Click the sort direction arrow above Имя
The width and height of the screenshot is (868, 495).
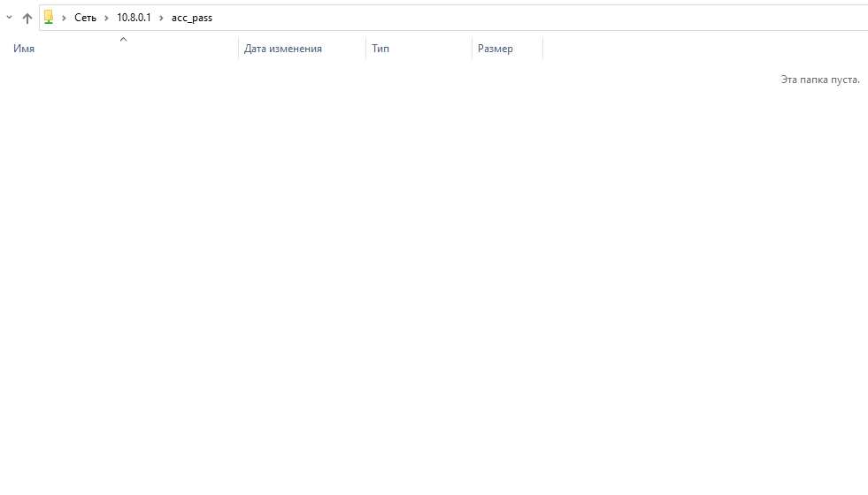tap(124, 39)
